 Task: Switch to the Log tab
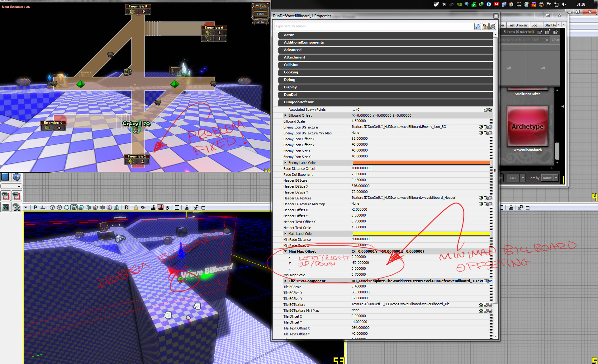coord(534,25)
